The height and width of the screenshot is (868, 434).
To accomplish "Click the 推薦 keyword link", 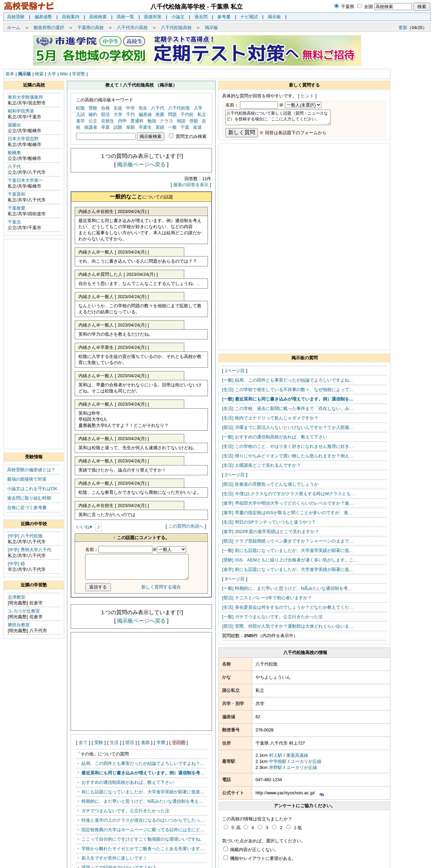I will 160,115.
